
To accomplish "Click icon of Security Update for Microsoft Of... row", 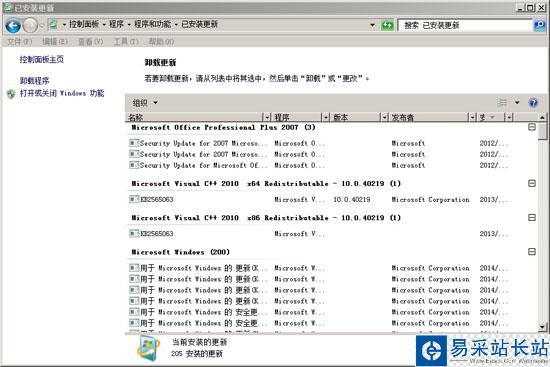I will tap(134, 165).
